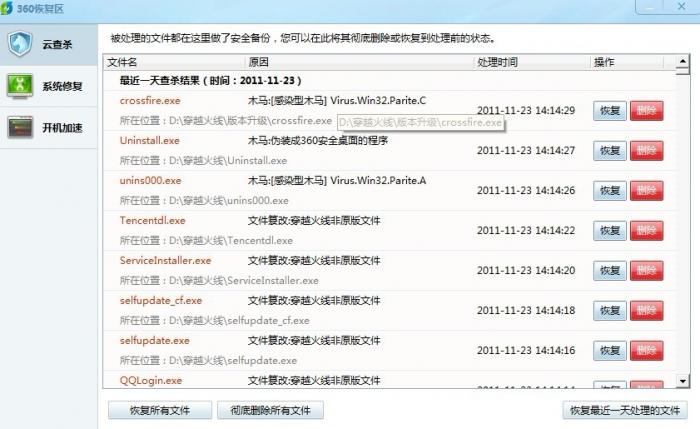Viewport: 700px width, 429px height.
Task: Select the Tencentdl.exe file name
Action: tap(152, 221)
